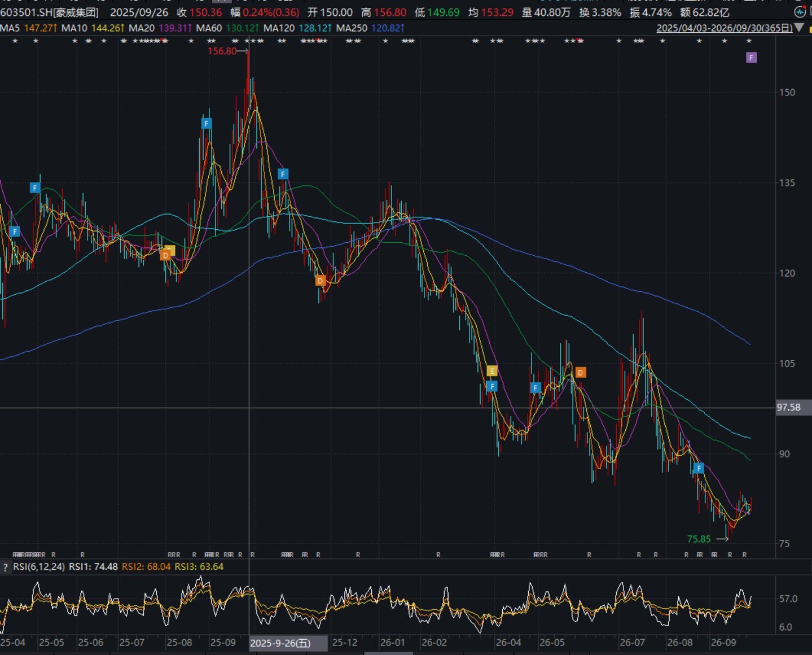Click the RSI(6,12,24) indicator name

[x=39, y=566]
